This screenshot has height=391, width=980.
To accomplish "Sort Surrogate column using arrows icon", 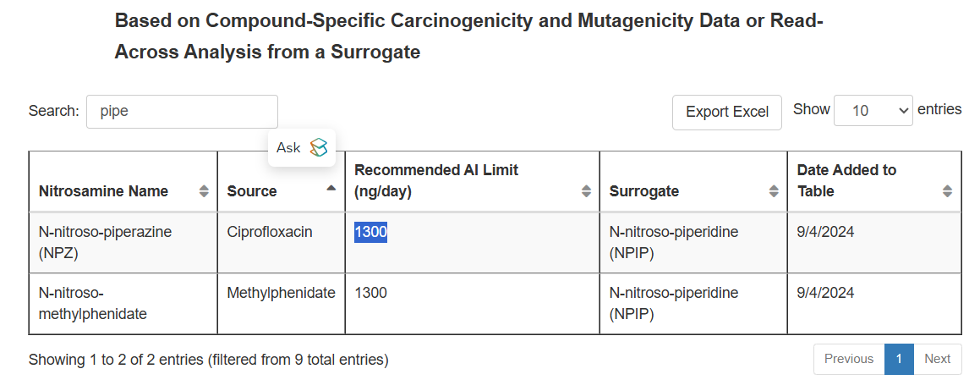I will (x=775, y=191).
